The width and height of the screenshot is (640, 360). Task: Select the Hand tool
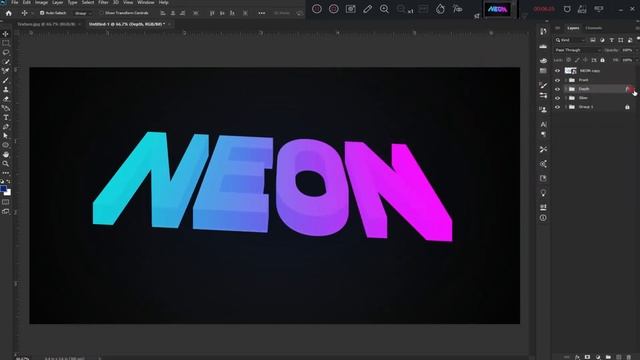pyautogui.click(x=6, y=154)
